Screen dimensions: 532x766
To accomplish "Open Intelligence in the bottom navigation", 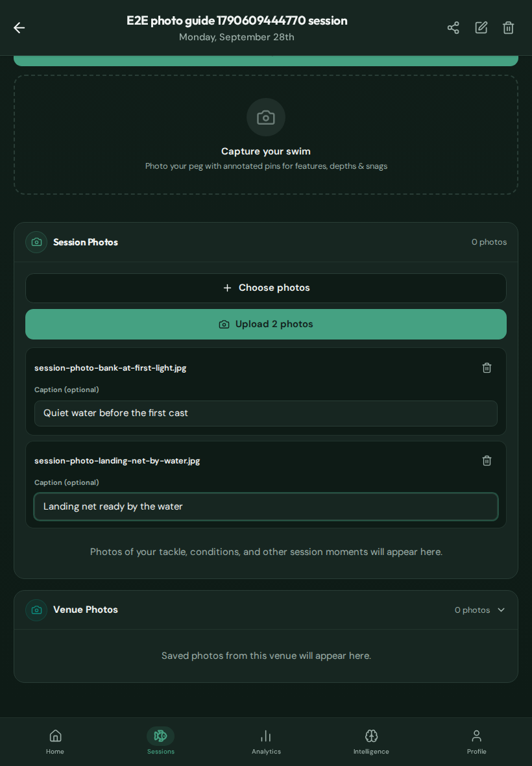I will (371, 741).
